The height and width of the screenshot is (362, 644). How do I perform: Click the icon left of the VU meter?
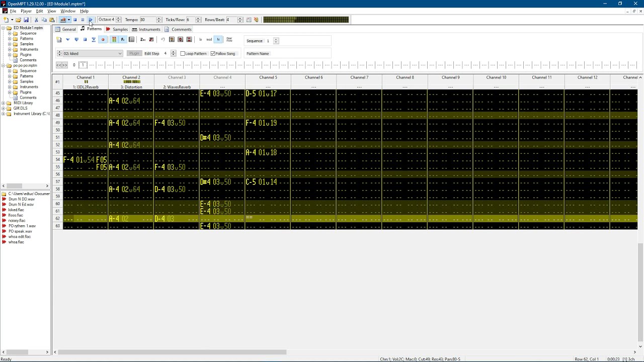point(257,20)
